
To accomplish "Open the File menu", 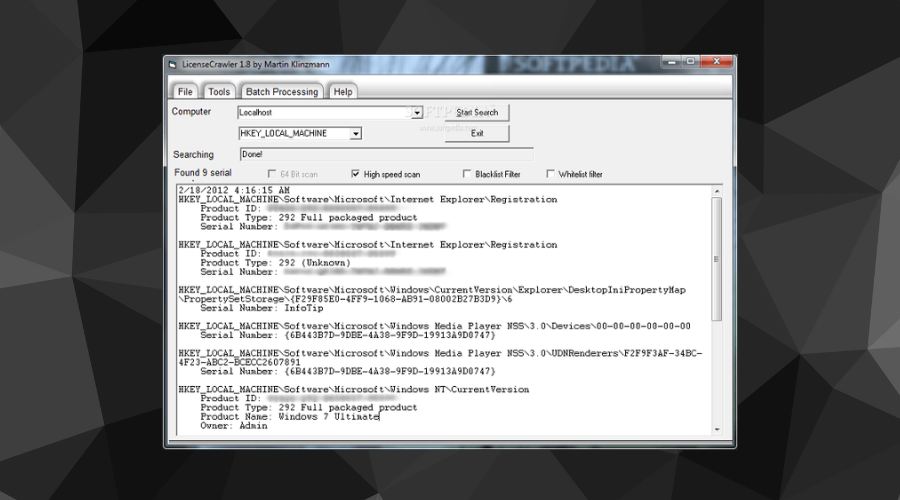I will 185,92.
